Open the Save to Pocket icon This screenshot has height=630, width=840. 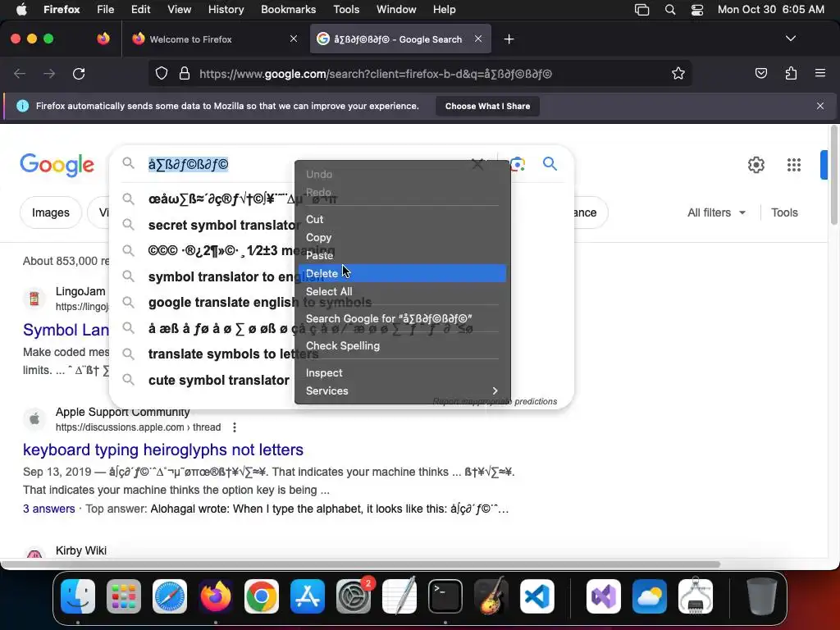(760, 73)
